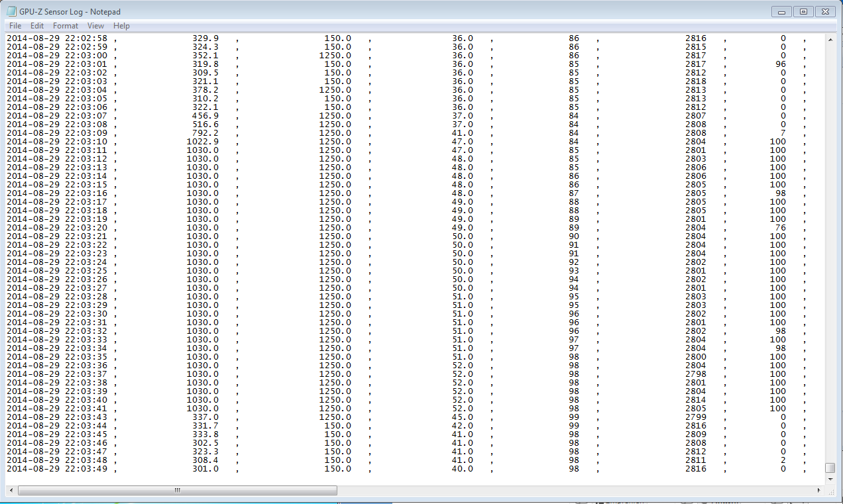The width and height of the screenshot is (843, 504).
Task: Click value 2800 in 22:03:35 row
Action: [696, 357]
